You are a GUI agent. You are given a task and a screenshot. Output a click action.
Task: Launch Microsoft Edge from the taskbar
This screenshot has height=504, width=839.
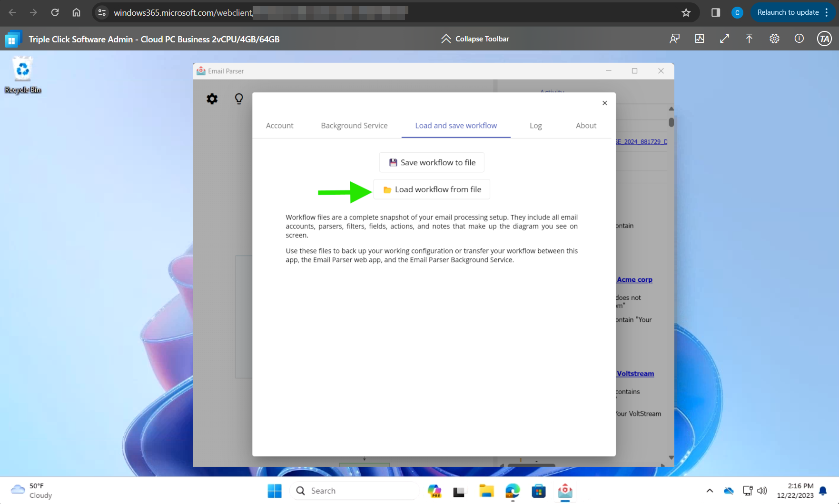point(513,491)
